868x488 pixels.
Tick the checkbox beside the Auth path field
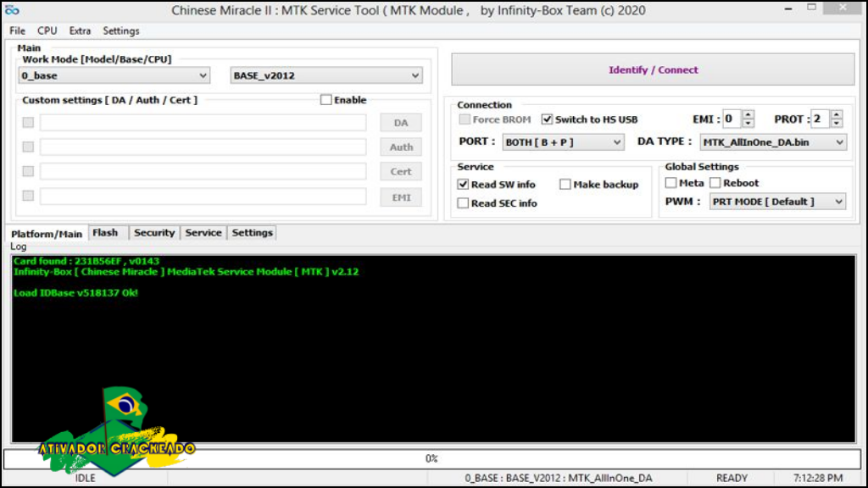tap(28, 147)
